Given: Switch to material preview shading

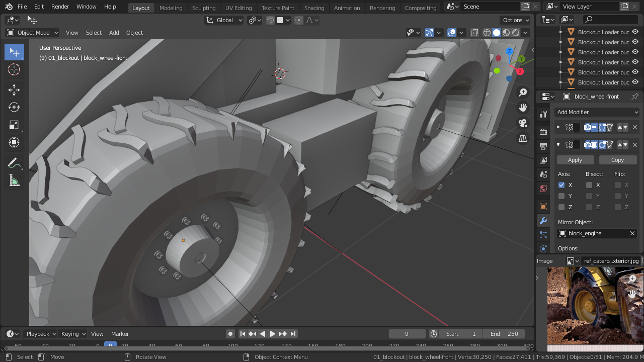Looking at the screenshot, I should coord(506,33).
